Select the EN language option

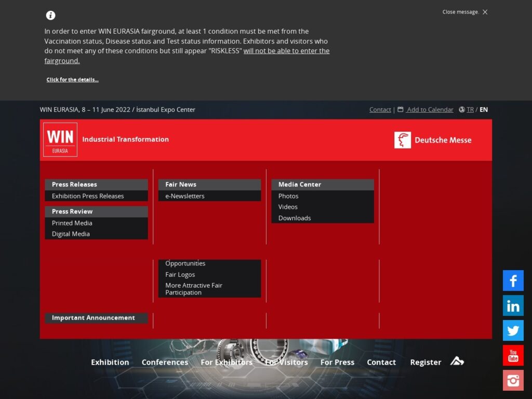tap(484, 110)
